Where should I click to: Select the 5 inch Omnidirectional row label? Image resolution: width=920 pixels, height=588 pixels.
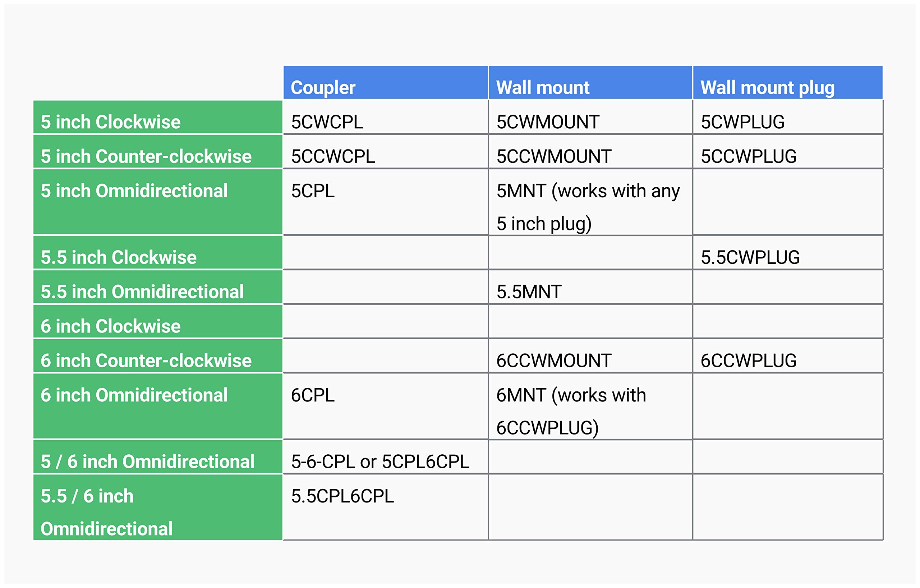[x=158, y=202]
